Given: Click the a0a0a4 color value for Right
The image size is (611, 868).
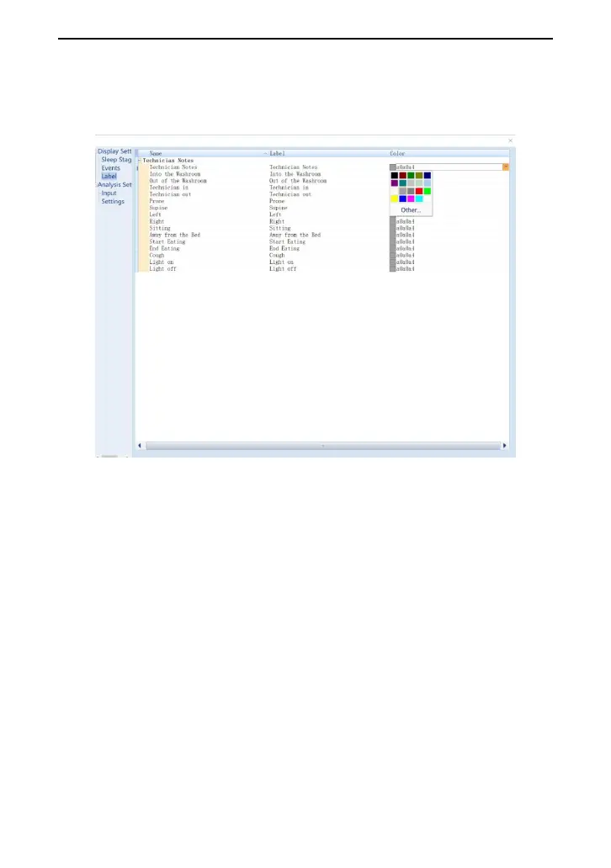Looking at the screenshot, I should [406, 221].
